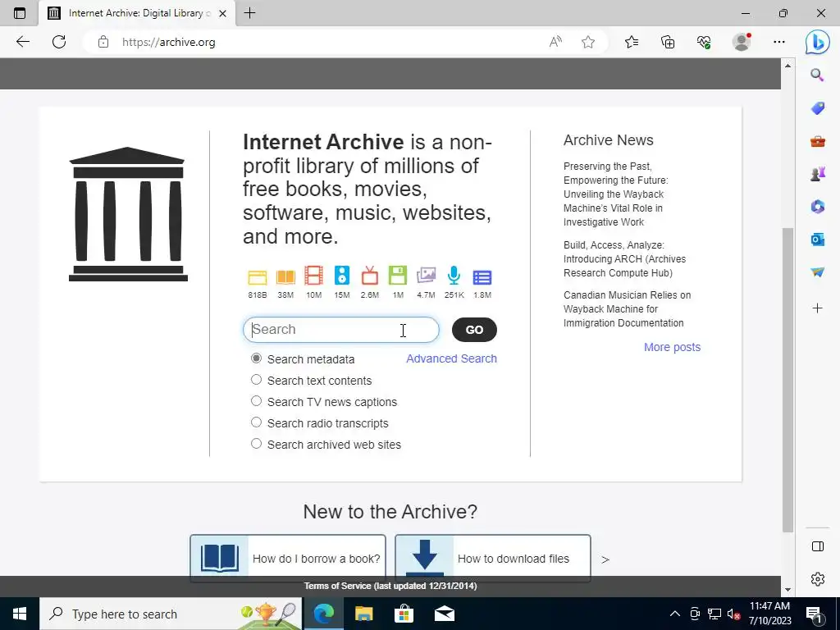
Task: Open the sidebar Games chess icon
Action: [x=818, y=174]
